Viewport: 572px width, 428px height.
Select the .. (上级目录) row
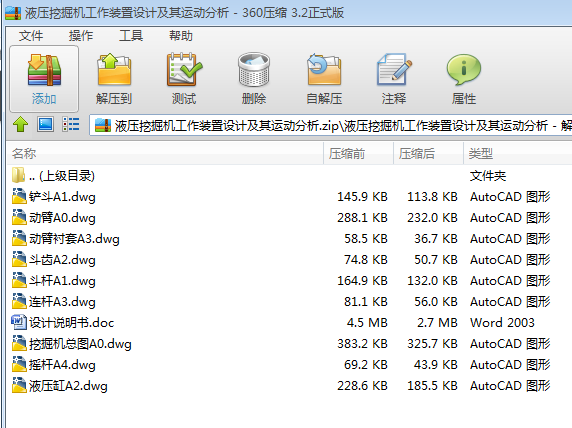point(290,176)
